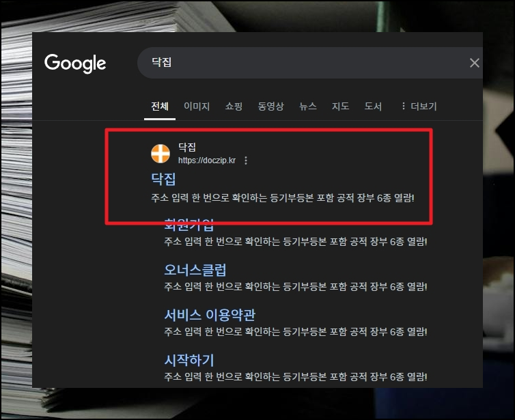Switch to the 지도 tab

coord(340,107)
